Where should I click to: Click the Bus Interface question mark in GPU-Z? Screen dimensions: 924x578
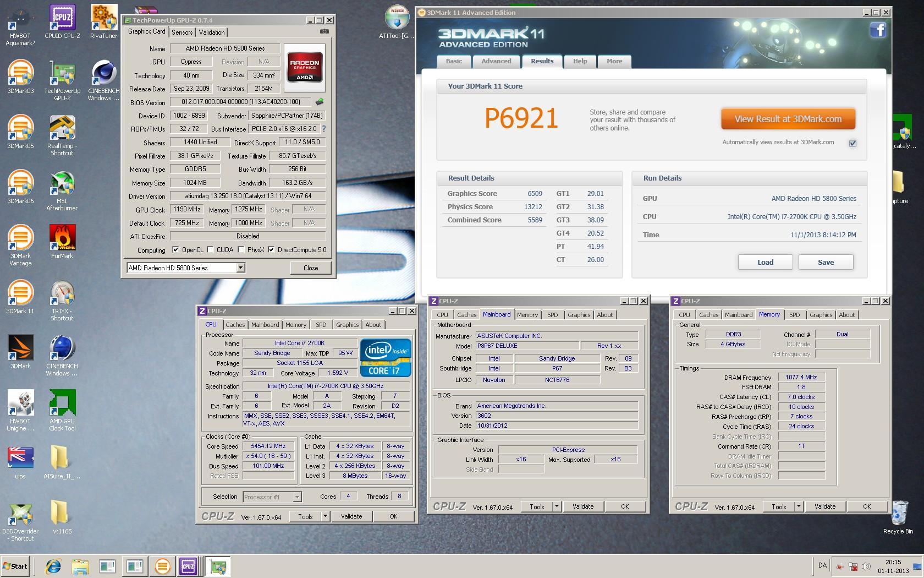[x=323, y=129]
